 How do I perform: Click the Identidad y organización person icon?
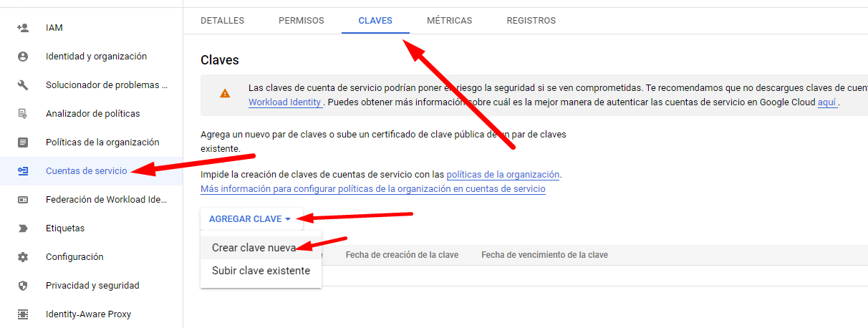coord(23,57)
